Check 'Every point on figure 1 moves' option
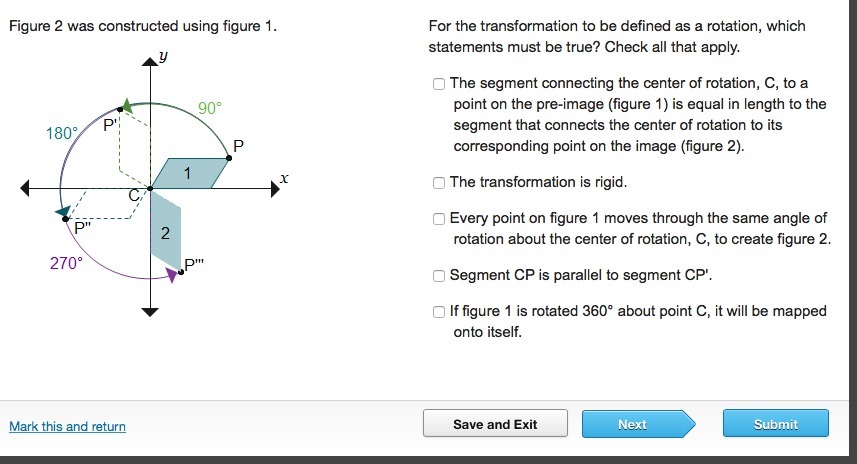The height and width of the screenshot is (464, 857). [x=439, y=219]
